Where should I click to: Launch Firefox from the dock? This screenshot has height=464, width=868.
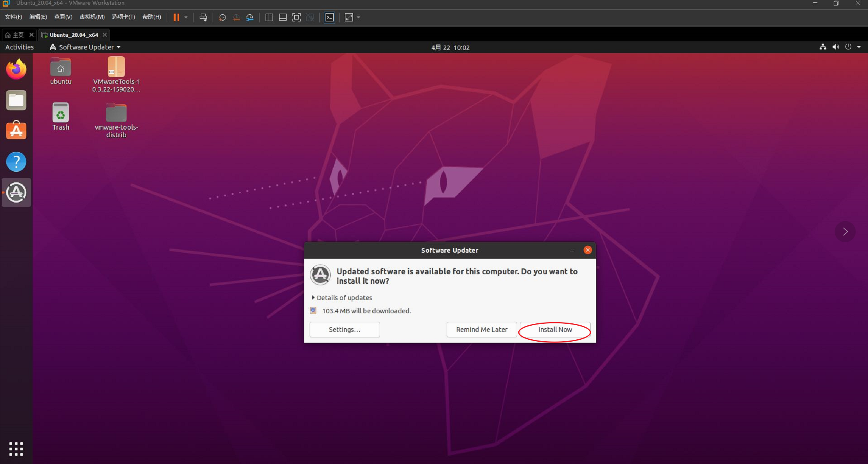click(x=16, y=69)
